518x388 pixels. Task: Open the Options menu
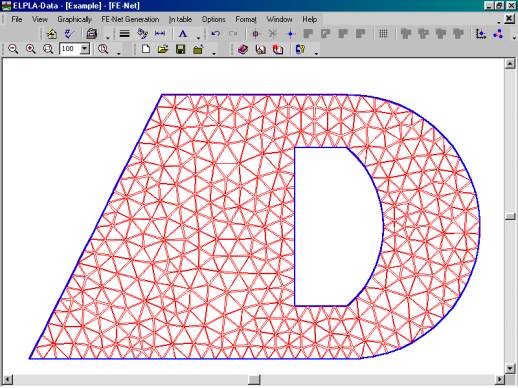click(213, 19)
